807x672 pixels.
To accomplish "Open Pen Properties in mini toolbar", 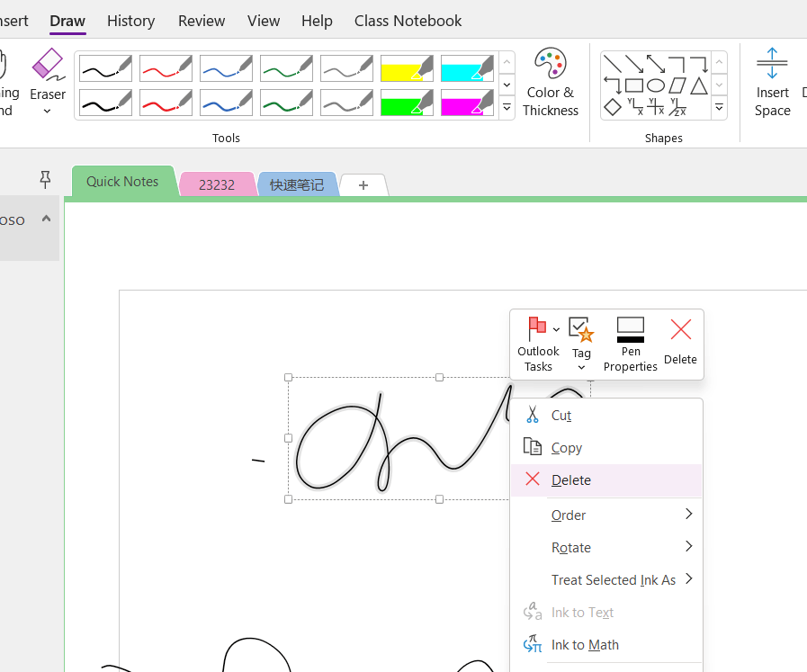I will pyautogui.click(x=631, y=345).
